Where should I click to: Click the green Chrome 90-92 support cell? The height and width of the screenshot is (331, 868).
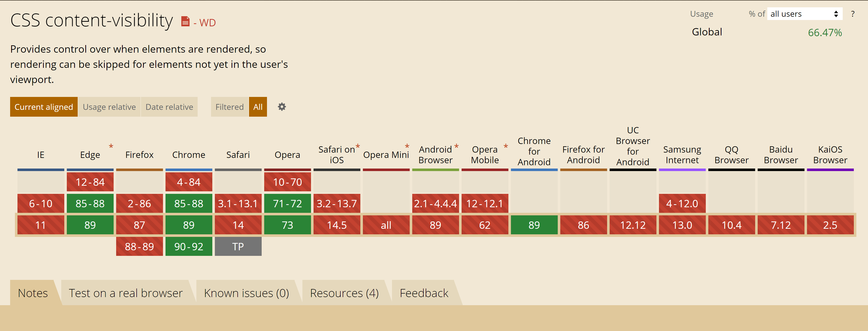(189, 246)
